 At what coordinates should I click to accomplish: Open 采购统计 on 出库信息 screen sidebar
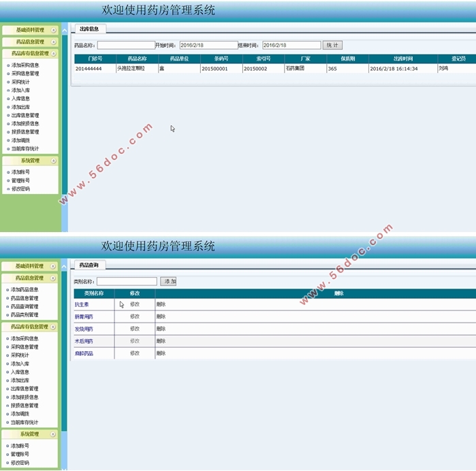[20, 82]
